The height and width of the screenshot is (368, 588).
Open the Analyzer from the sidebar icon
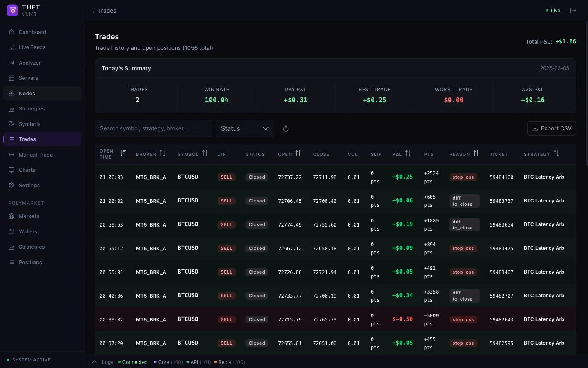[11, 63]
